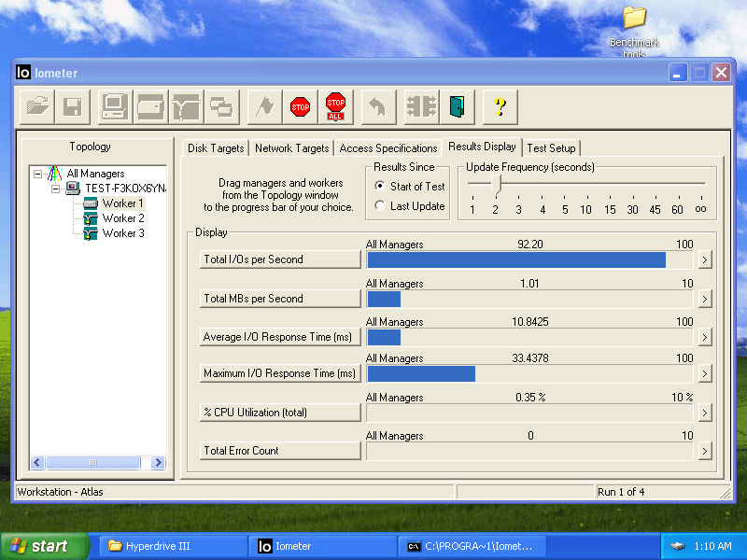Stop the current test
The height and width of the screenshot is (560, 747).
[300, 106]
